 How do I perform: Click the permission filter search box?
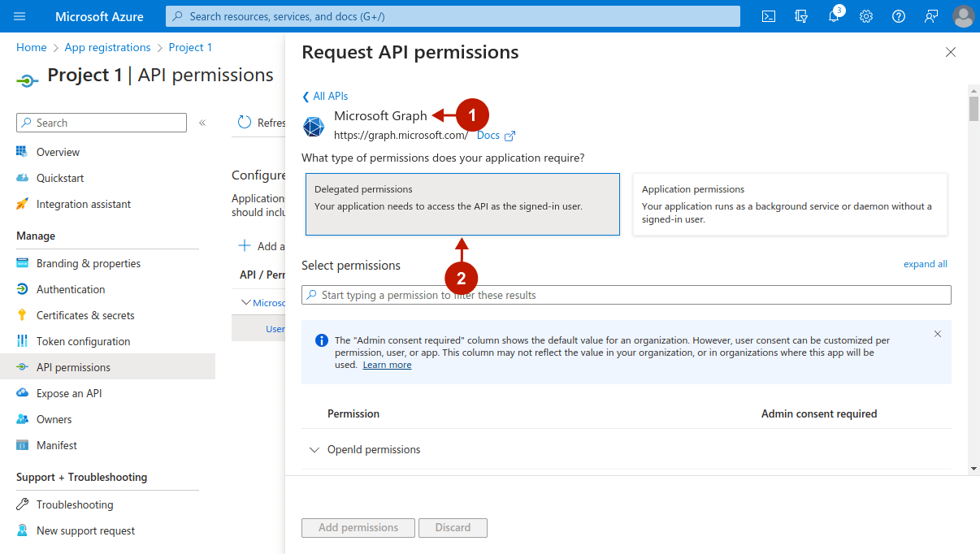pyautogui.click(x=626, y=295)
